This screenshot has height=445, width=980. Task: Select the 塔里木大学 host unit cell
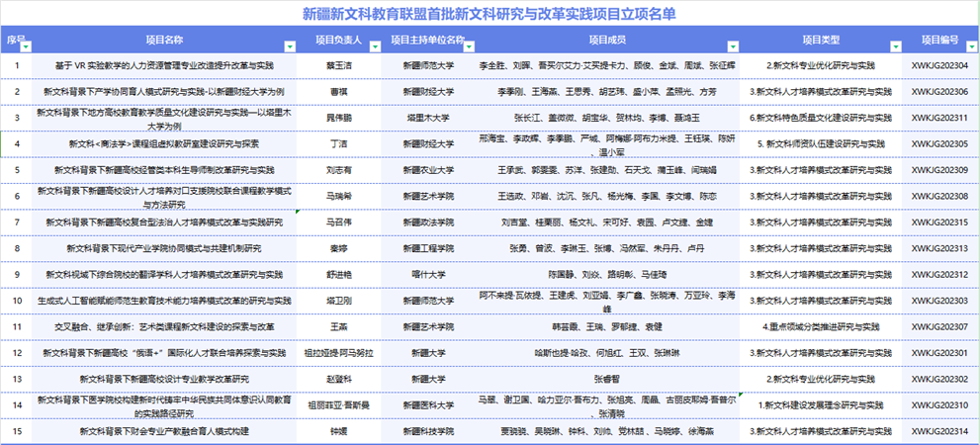[428, 117]
